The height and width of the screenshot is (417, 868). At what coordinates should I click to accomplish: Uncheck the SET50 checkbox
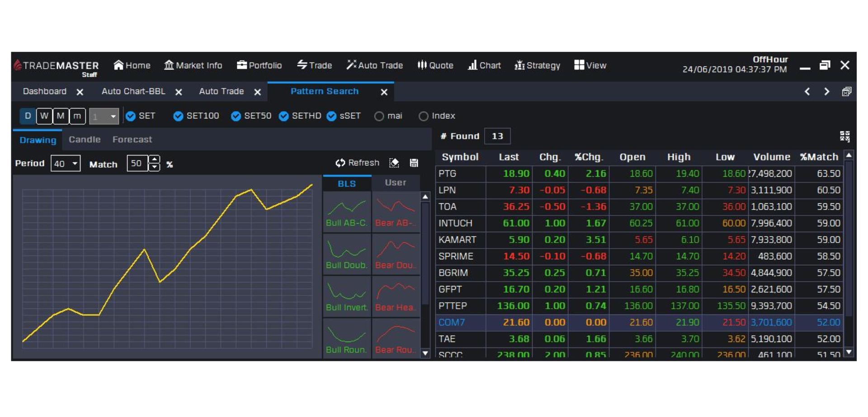click(236, 117)
